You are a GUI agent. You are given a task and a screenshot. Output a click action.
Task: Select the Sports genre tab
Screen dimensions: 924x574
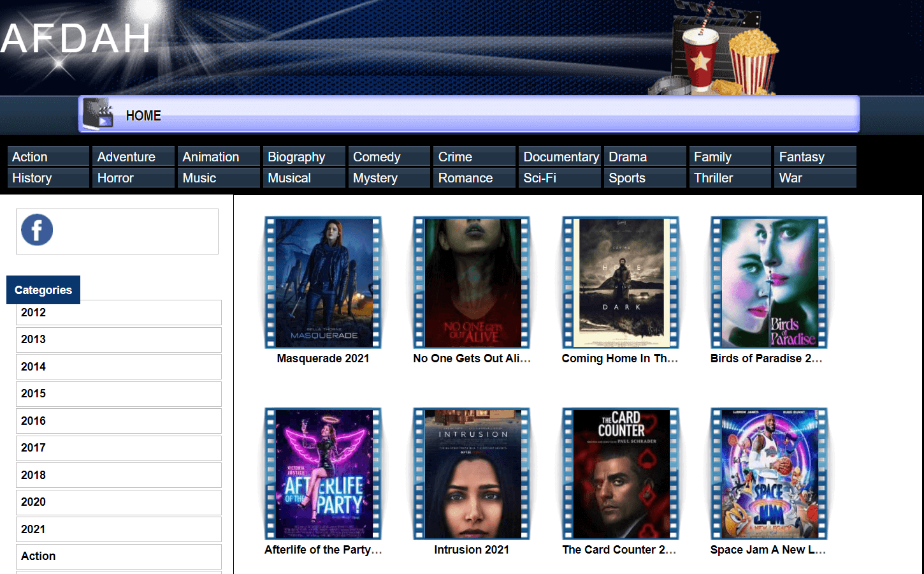pos(645,177)
